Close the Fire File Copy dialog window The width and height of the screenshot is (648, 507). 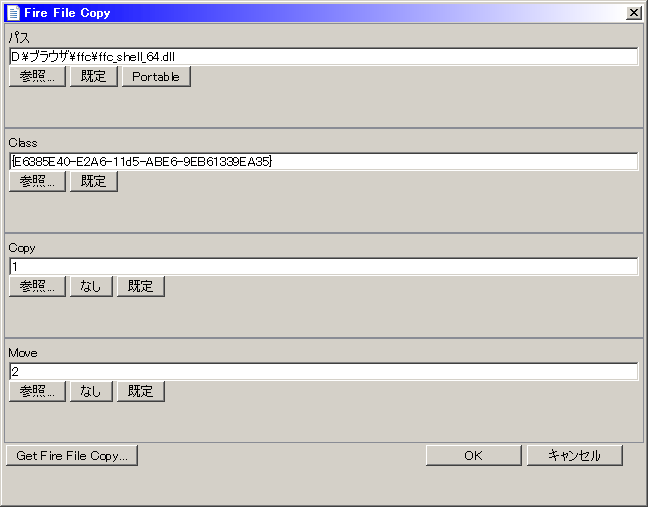[633, 13]
